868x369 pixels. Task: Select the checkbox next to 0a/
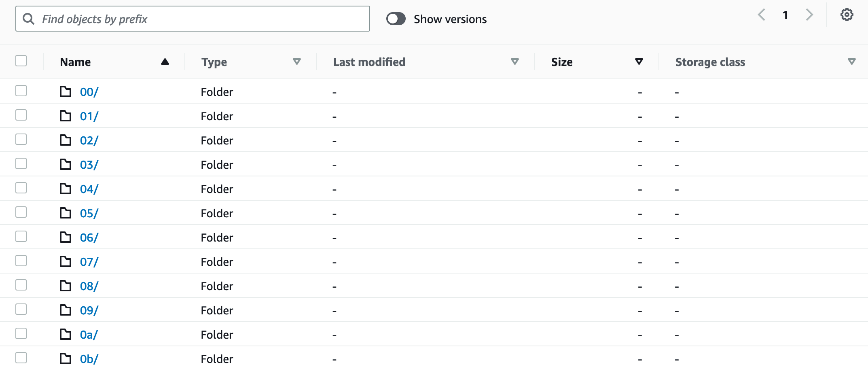click(21, 334)
